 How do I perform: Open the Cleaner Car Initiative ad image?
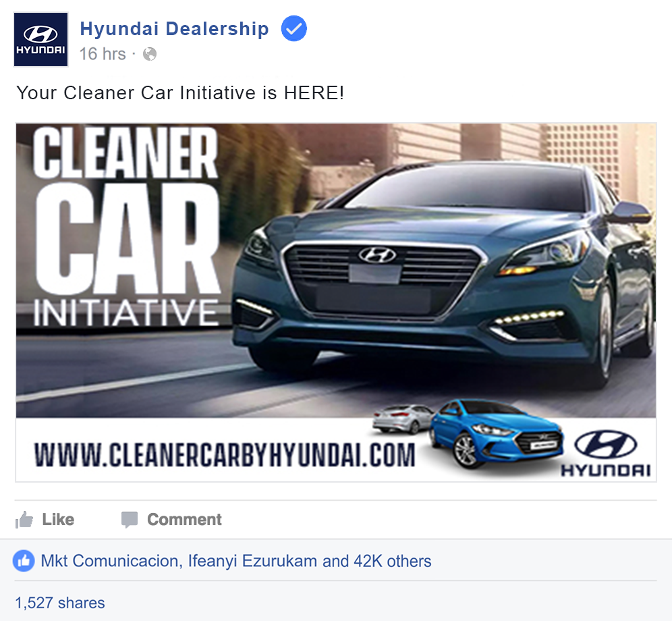pos(336,302)
